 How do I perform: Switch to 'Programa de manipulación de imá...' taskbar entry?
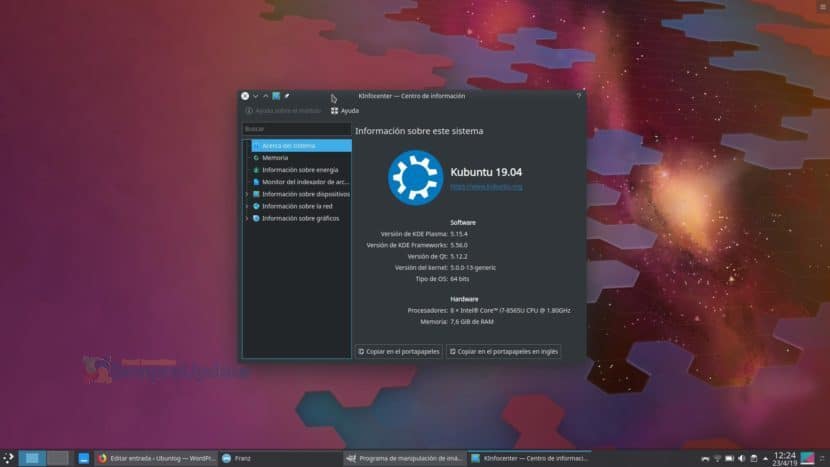click(405, 459)
